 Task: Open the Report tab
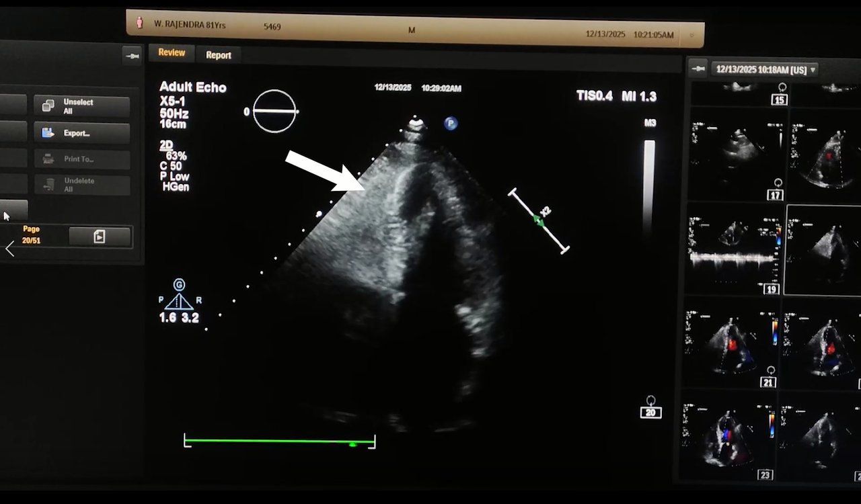(x=219, y=55)
